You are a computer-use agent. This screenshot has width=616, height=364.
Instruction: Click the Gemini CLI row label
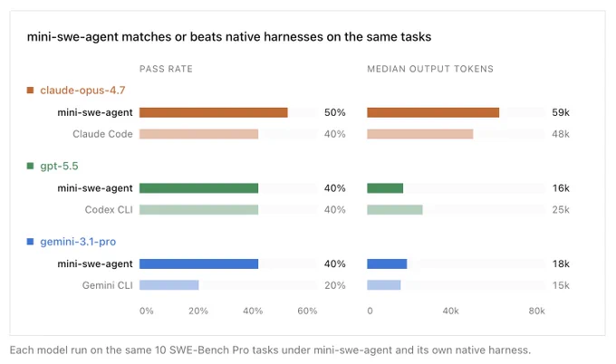[107, 285]
